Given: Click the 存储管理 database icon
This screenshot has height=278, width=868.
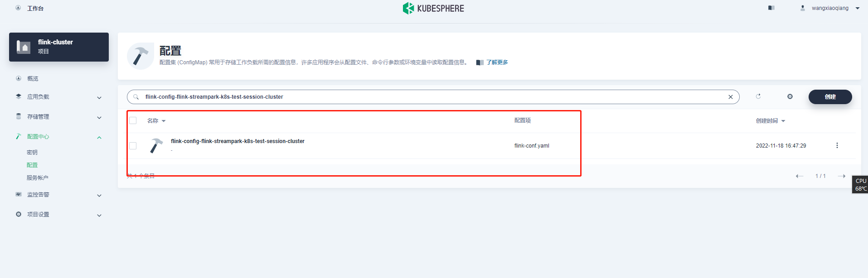Looking at the screenshot, I should [x=19, y=116].
